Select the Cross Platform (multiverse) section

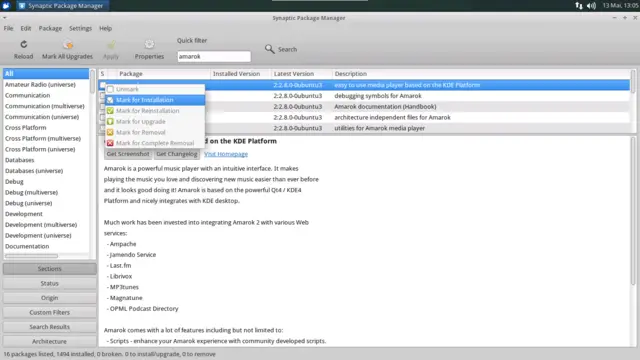(x=46, y=138)
